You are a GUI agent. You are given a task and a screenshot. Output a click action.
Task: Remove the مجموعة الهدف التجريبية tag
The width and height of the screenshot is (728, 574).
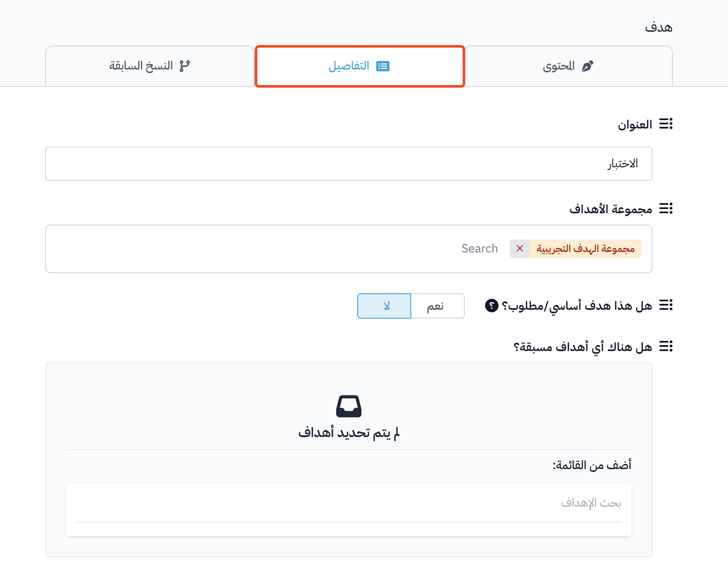520,249
